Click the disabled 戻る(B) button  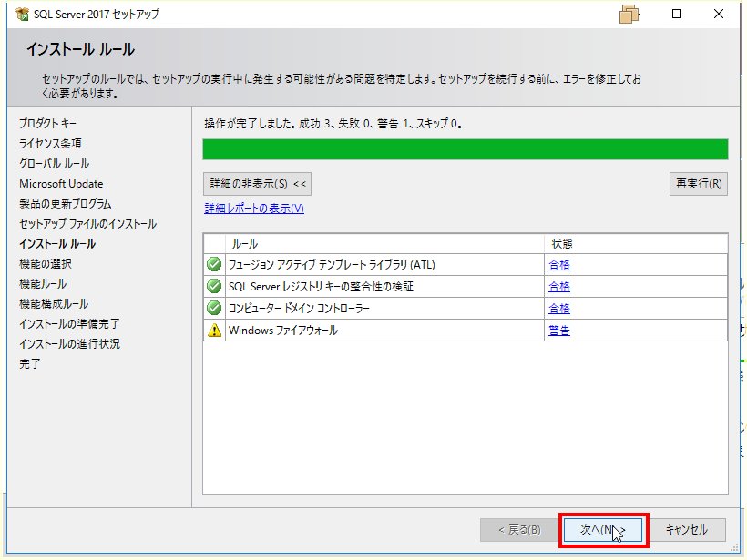tap(519, 530)
